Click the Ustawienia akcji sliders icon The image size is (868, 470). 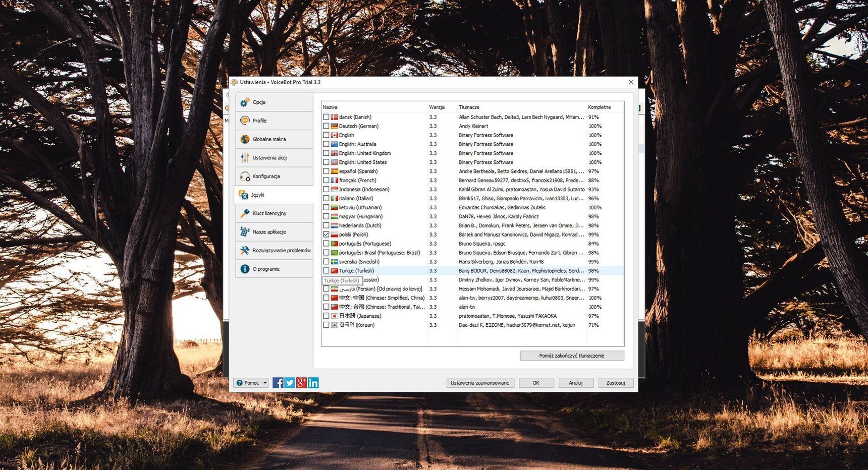[245, 158]
